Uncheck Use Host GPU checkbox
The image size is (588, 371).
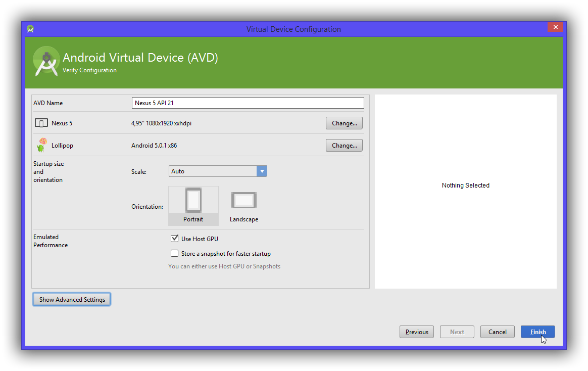[x=174, y=239]
